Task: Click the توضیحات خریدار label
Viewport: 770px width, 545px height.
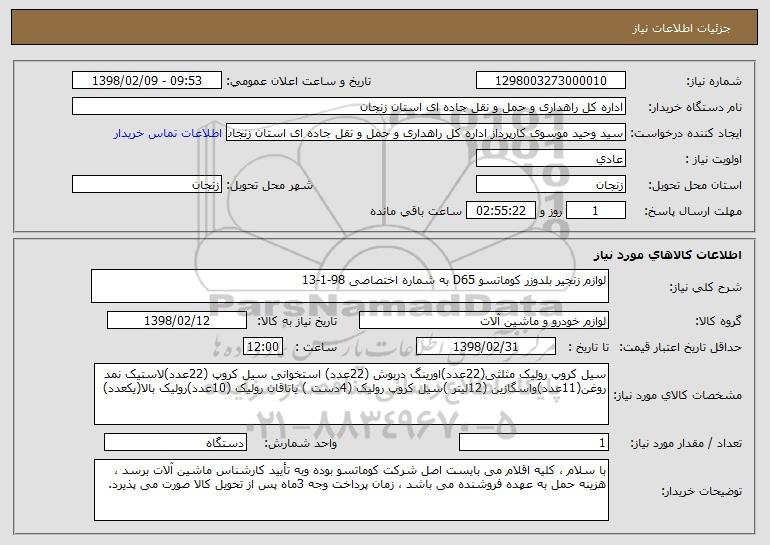Action: pos(701,491)
